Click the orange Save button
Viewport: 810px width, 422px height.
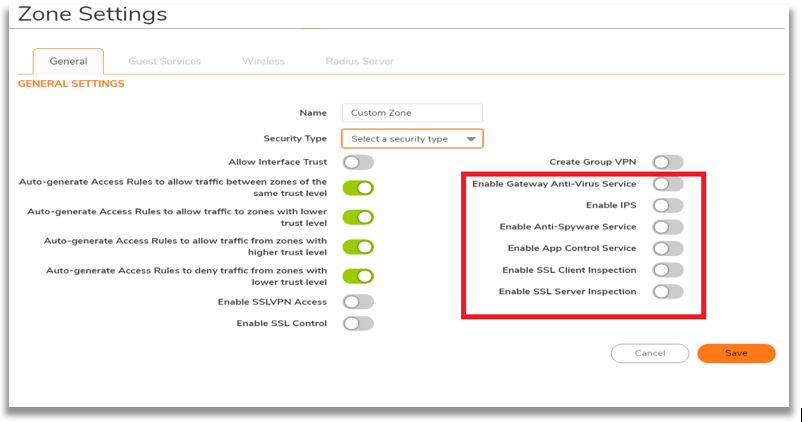[x=736, y=353]
